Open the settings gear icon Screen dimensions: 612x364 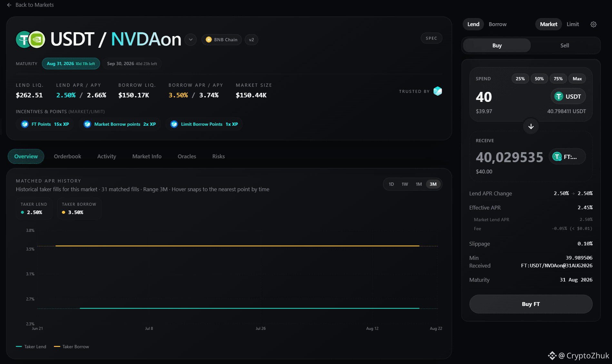point(593,24)
